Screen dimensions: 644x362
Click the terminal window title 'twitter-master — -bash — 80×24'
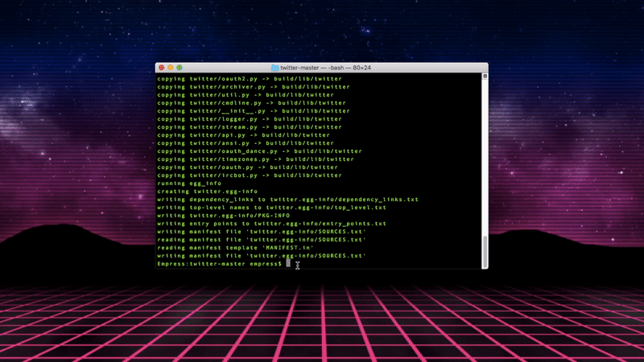pos(325,68)
